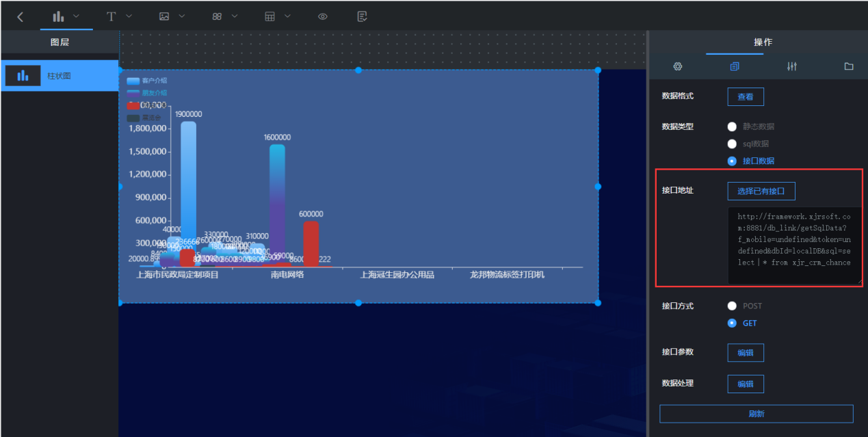
Task: Click the 选择已有接口 button
Action: [761, 191]
